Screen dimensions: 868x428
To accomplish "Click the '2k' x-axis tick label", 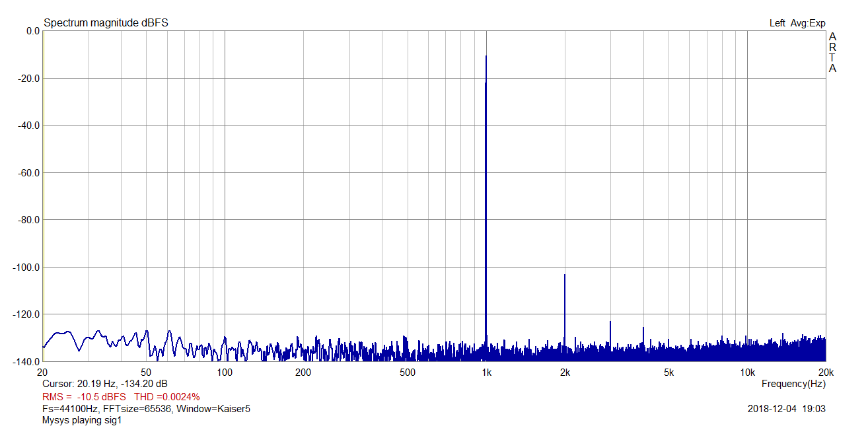I will coord(565,373).
